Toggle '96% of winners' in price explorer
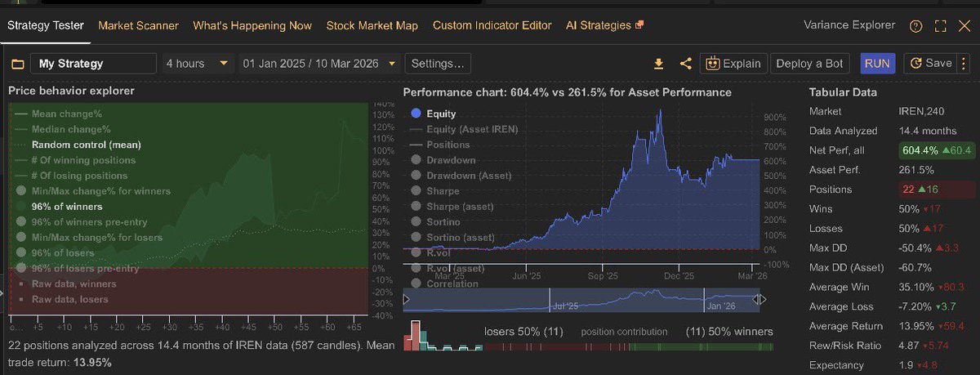Screen dimensions: 980x375 click(59, 207)
